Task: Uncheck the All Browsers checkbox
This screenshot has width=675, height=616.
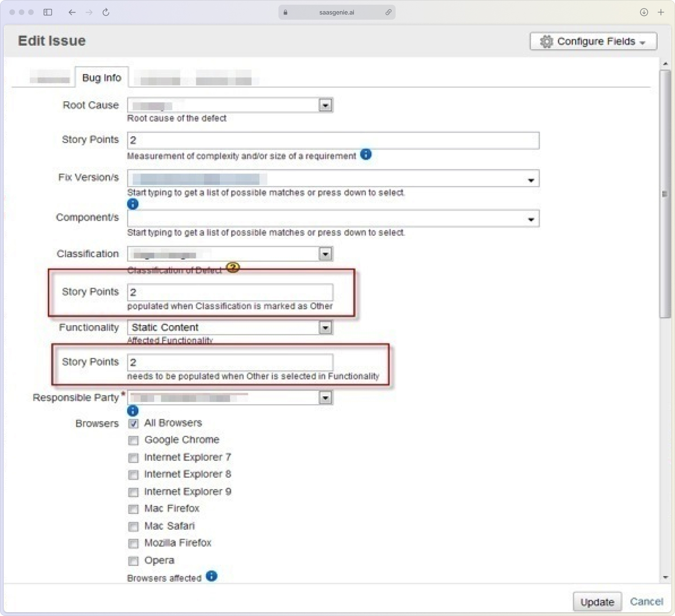Action: pyautogui.click(x=133, y=423)
